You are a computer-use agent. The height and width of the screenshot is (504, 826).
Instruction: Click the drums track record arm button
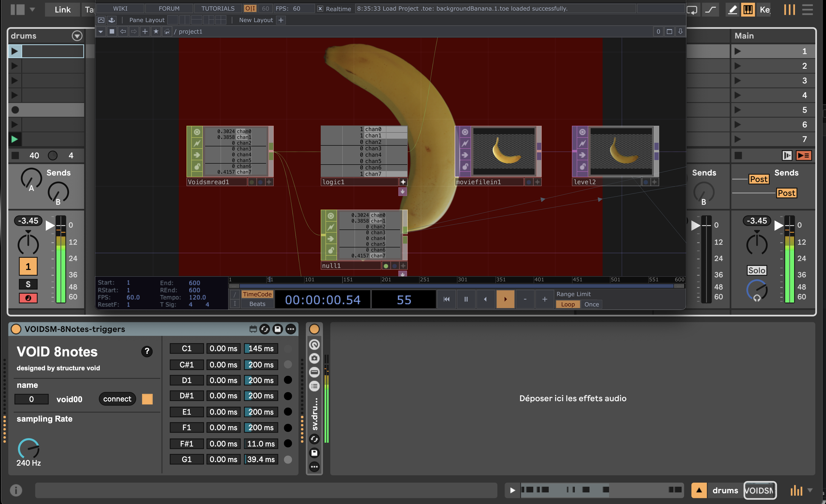coord(28,298)
